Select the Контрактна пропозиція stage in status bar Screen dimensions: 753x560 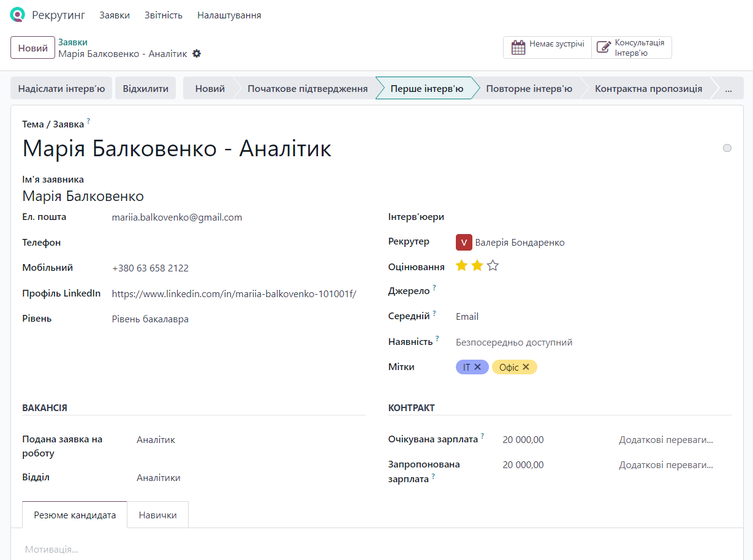pos(648,88)
